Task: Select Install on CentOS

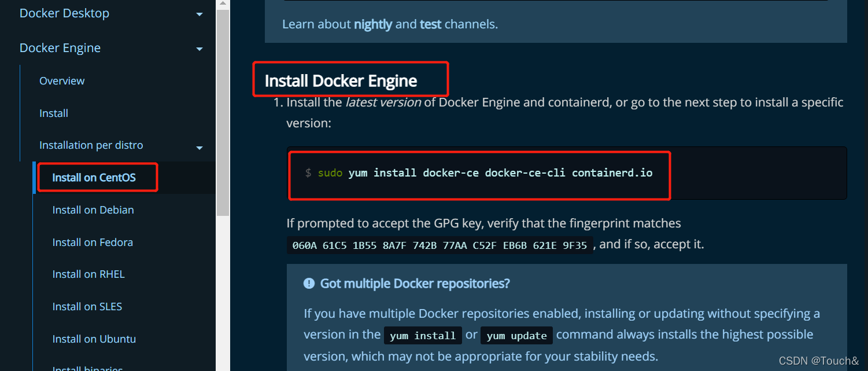Action: pyautogui.click(x=94, y=178)
